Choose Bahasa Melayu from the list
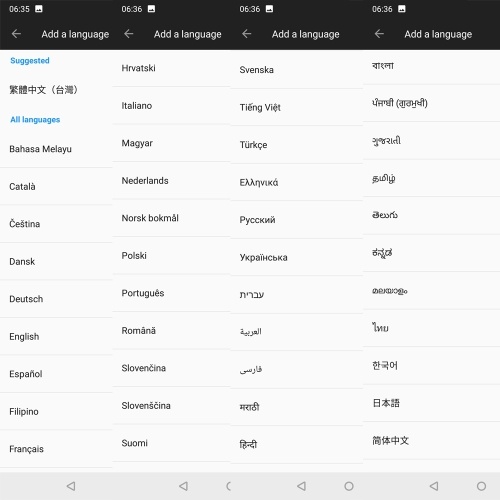 pos(56,149)
